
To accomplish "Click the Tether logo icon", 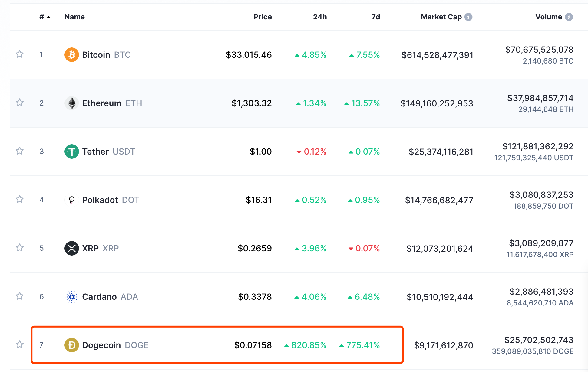I will (x=71, y=152).
